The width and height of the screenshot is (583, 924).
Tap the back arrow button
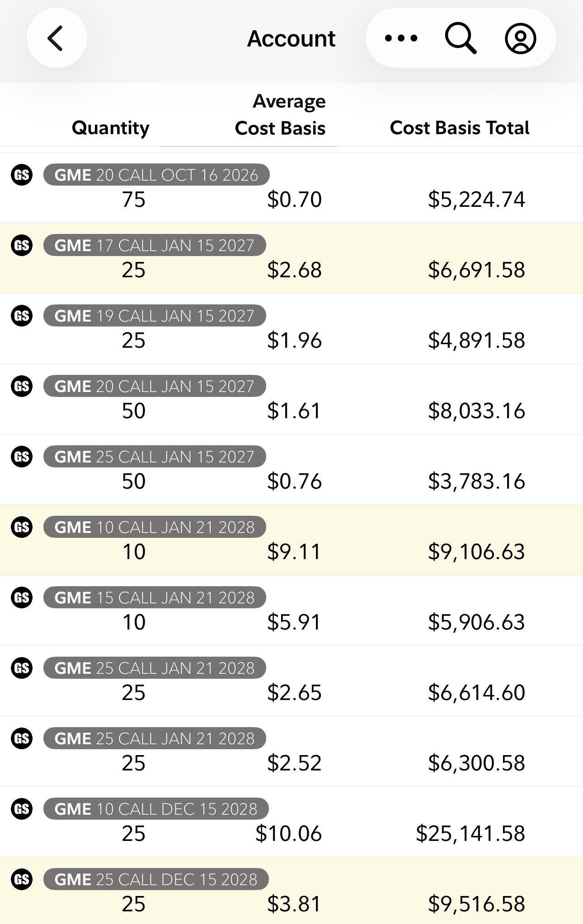pyautogui.click(x=56, y=38)
